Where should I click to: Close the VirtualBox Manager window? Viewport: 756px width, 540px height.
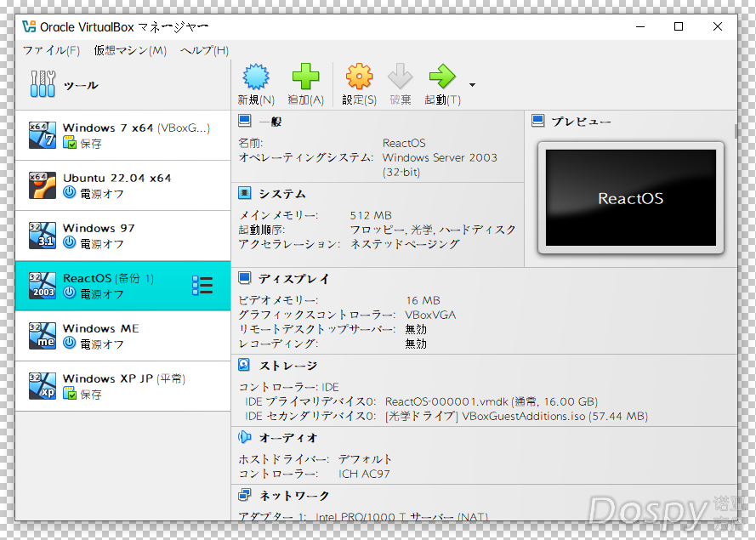(718, 26)
